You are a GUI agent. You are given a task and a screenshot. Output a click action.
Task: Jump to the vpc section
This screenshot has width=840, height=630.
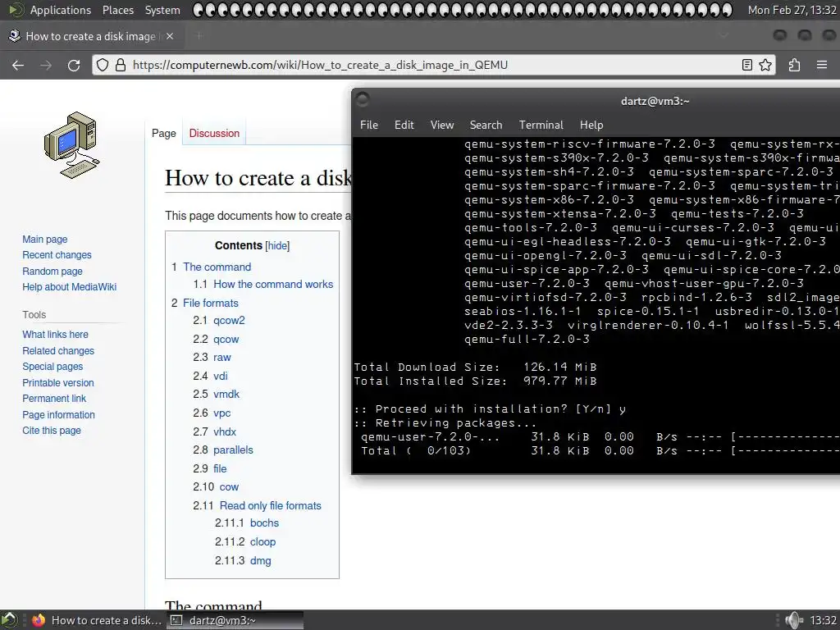click(x=221, y=413)
